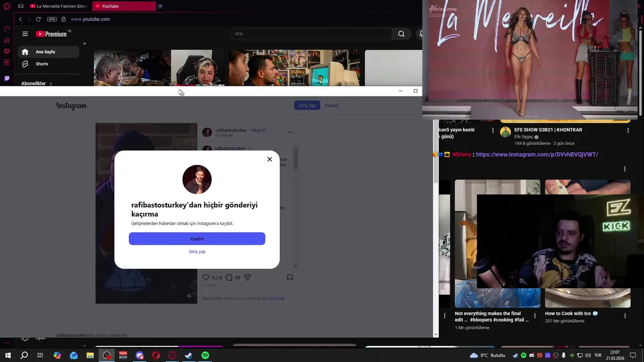The height and width of the screenshot is (362, 644).
Task: Open Shorts shelf three-dots menu
Action: (x=624, y=169)
